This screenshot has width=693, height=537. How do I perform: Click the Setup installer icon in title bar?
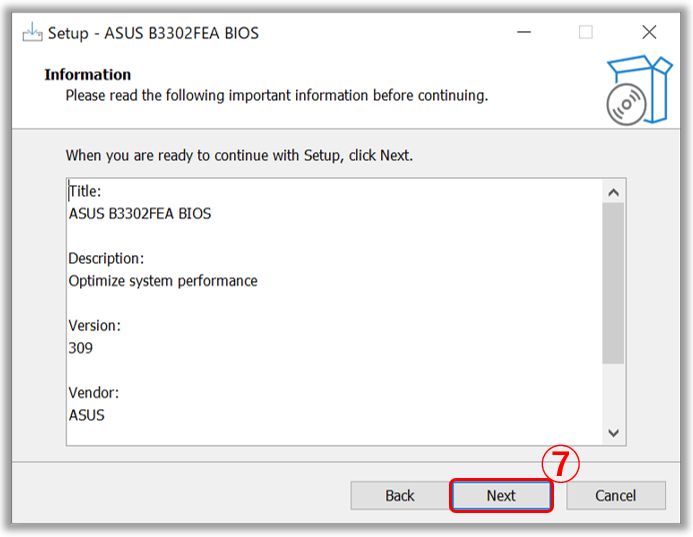[x=32, y=33]
